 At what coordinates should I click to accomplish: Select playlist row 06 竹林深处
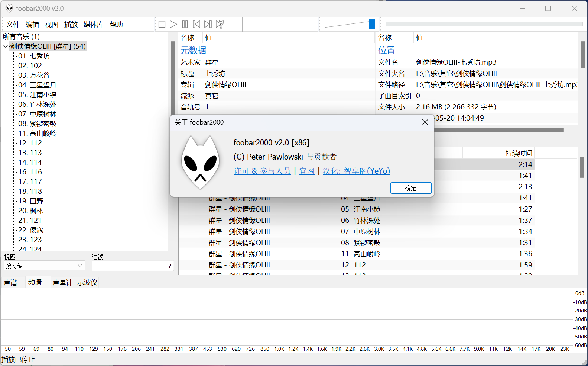pos(357,220)
